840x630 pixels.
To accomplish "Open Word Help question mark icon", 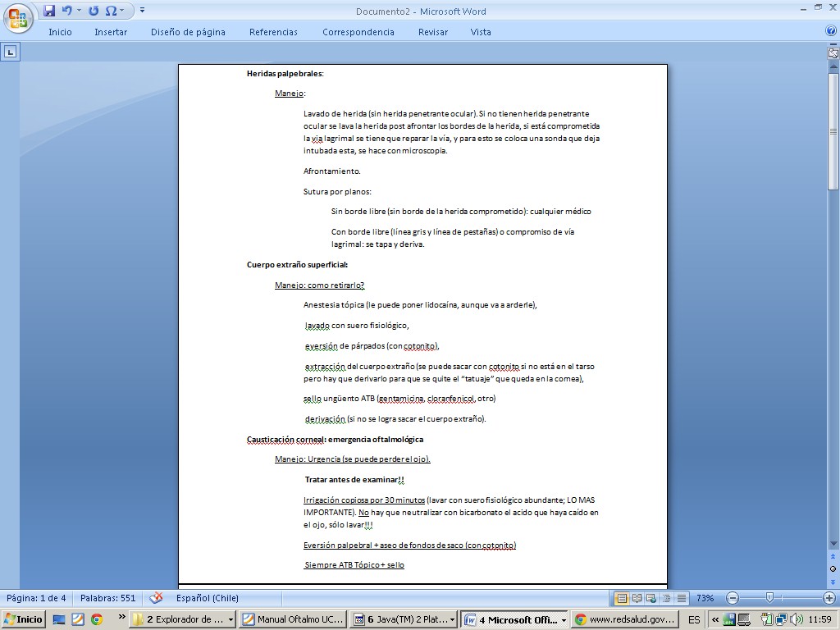I will tap(830, 31).
